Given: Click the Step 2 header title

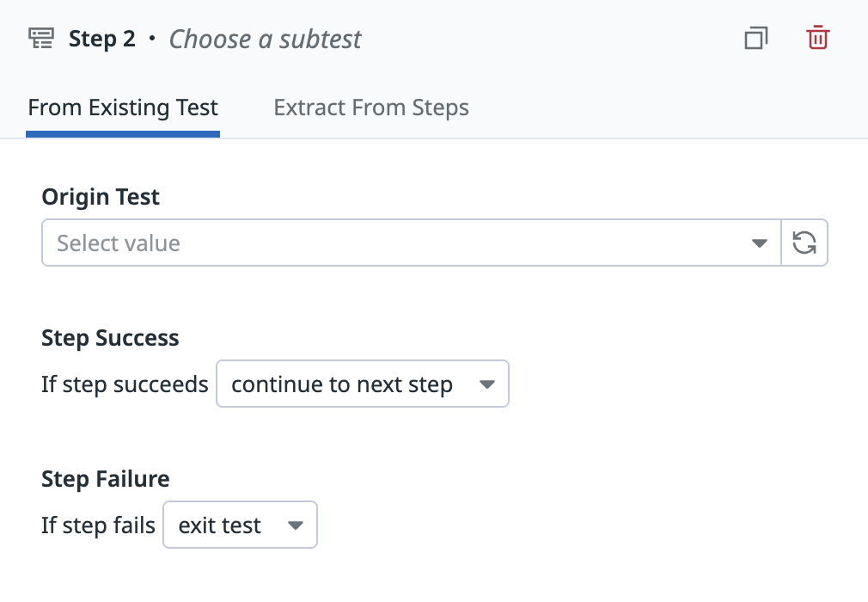Looking at the screenshot, I should (102, 38).
